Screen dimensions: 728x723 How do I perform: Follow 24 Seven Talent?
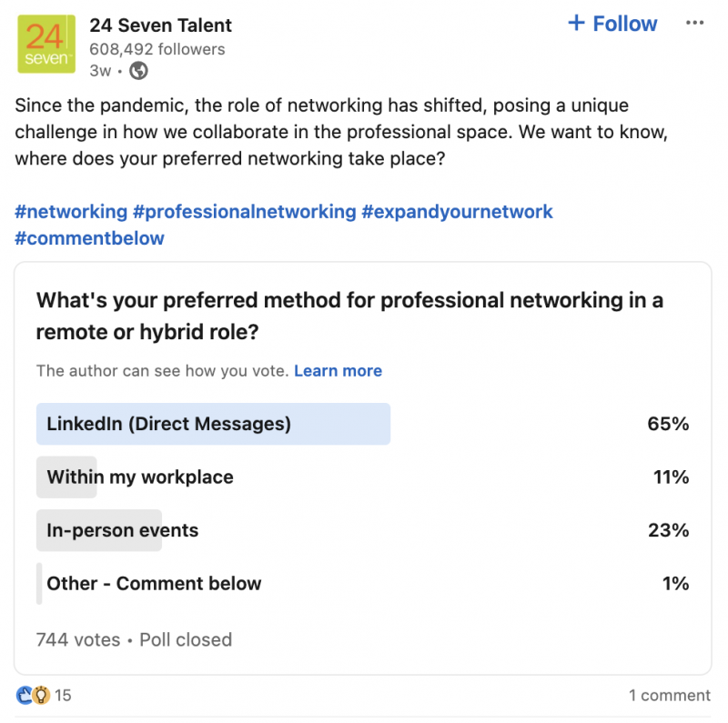pos(612,24)
